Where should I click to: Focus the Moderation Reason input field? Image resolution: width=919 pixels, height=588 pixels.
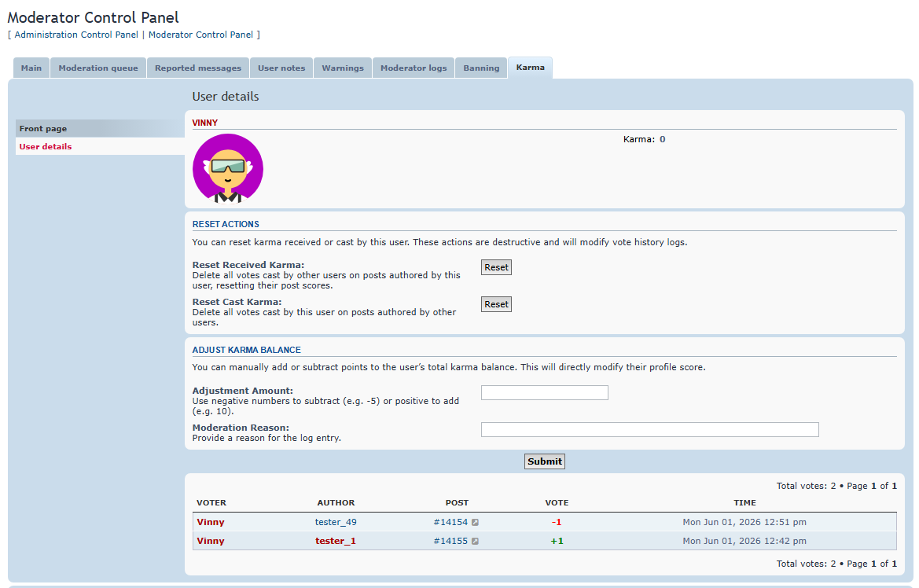click(x=650, y=430)
